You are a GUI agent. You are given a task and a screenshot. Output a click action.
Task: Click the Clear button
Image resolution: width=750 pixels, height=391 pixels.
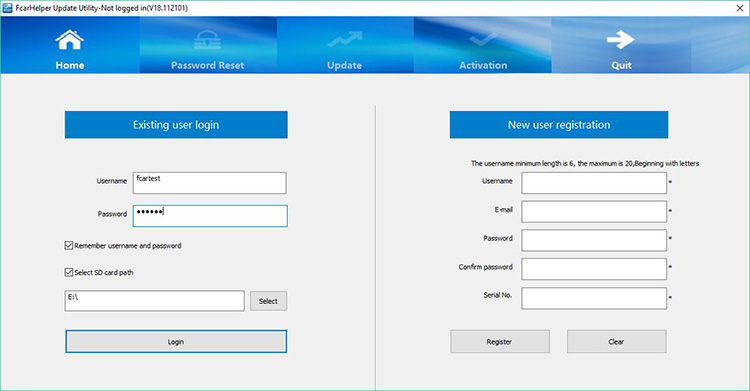616,341
